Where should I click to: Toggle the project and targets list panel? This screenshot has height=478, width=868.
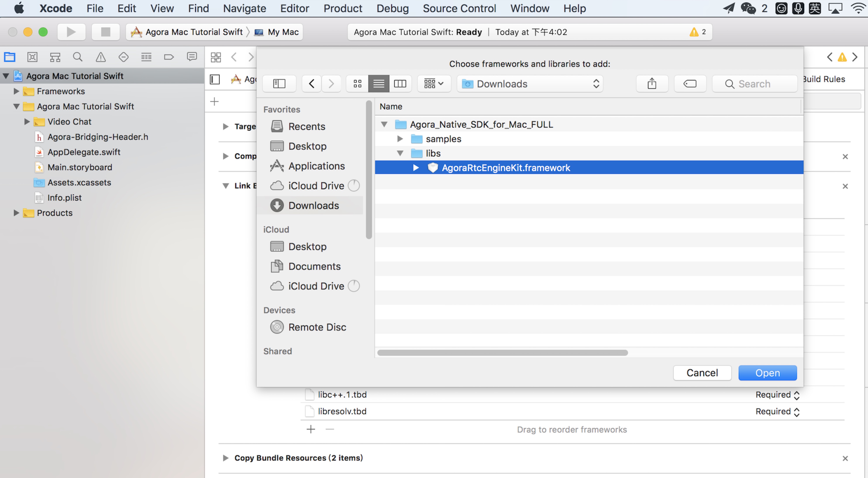coord(215,80)
